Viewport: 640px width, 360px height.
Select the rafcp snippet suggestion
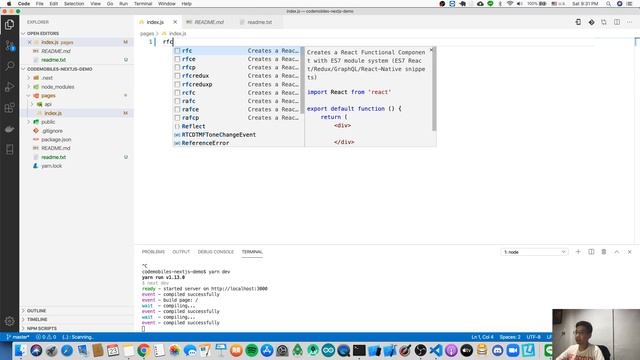tap(238, 118)
